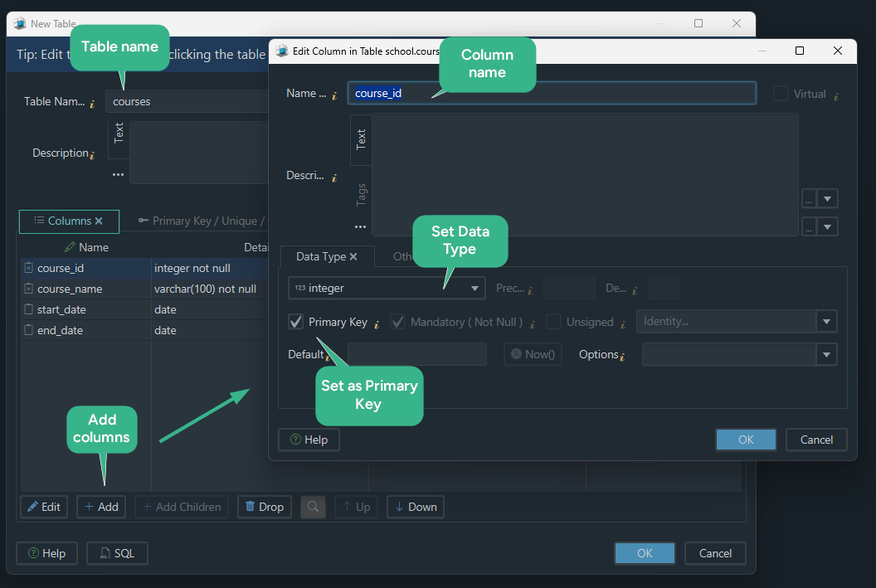Image resolution: width=876 pixels, height=588 pixels.
Task: Select the vertical Tags tab in Edit Column
Action: click(x=361, y=194)
